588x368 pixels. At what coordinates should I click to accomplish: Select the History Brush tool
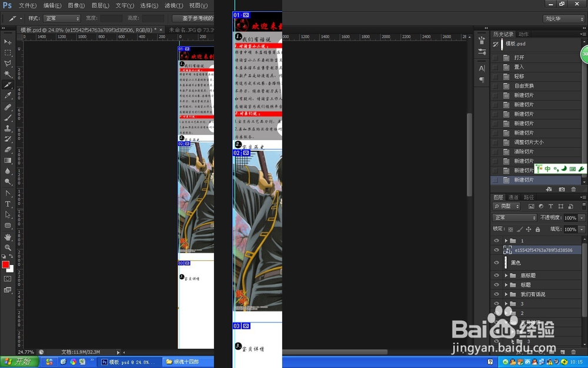(x=8, y=139)
